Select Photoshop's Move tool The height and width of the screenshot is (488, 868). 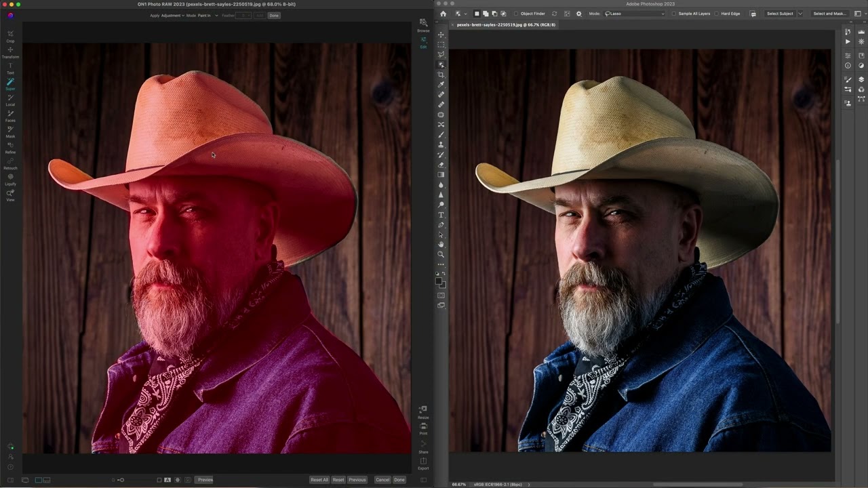pyautogui.click(x=441, y=35)
